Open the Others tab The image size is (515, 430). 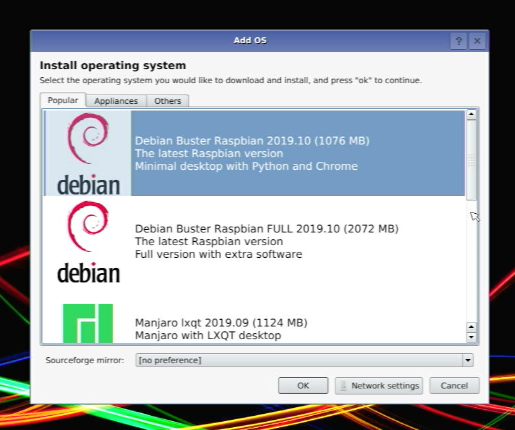168,101
